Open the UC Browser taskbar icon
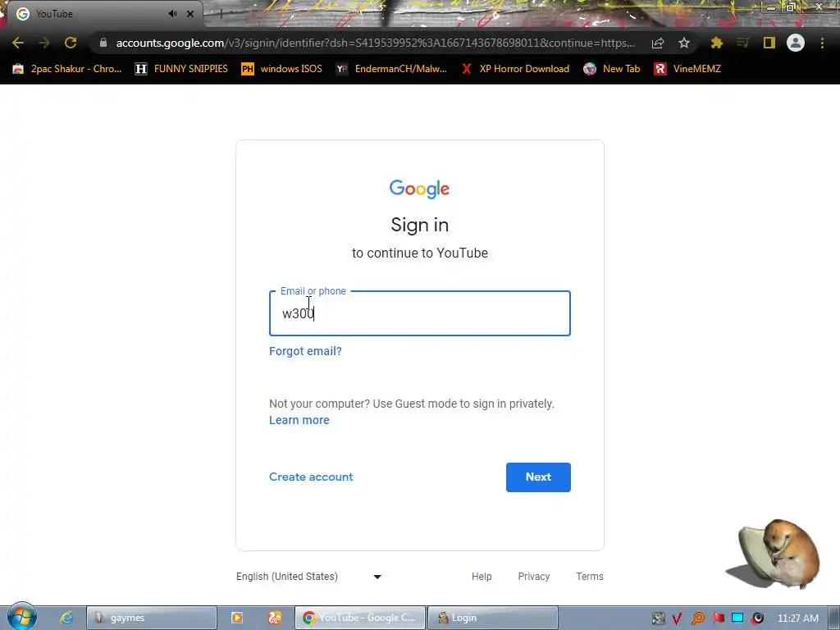The image size is (840, 630). coord(275,618)
